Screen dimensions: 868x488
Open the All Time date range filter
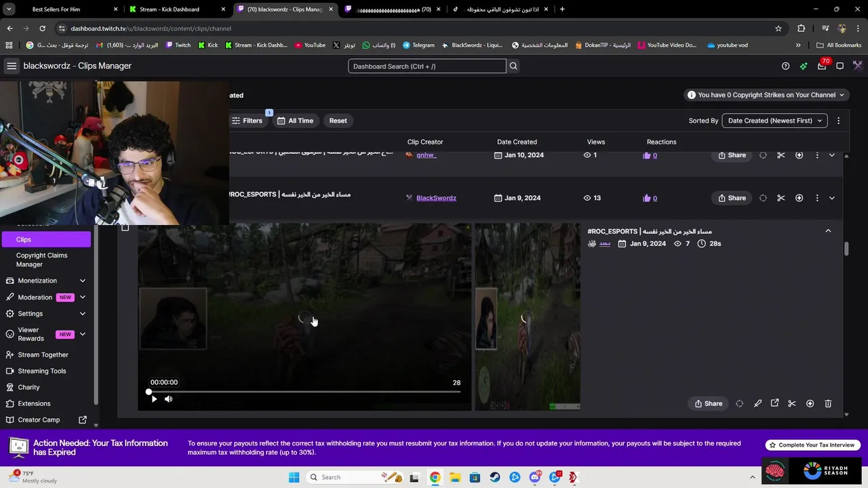295,121
